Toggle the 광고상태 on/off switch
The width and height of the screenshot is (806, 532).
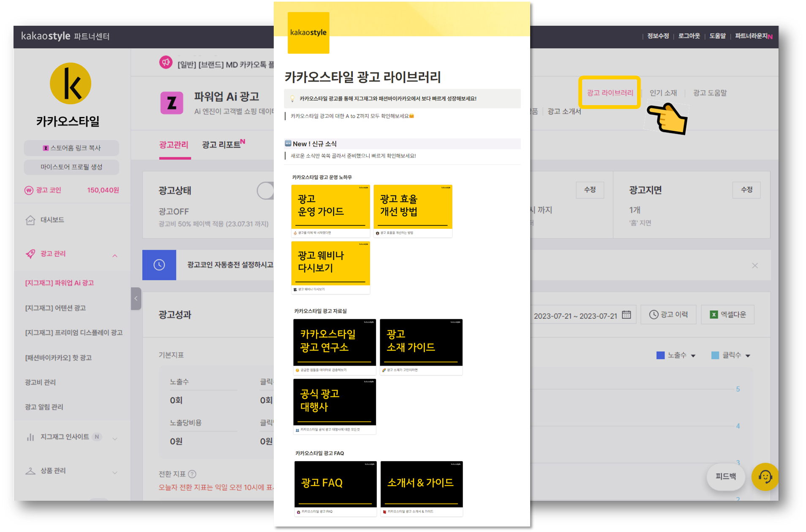[x=266, y=190]
